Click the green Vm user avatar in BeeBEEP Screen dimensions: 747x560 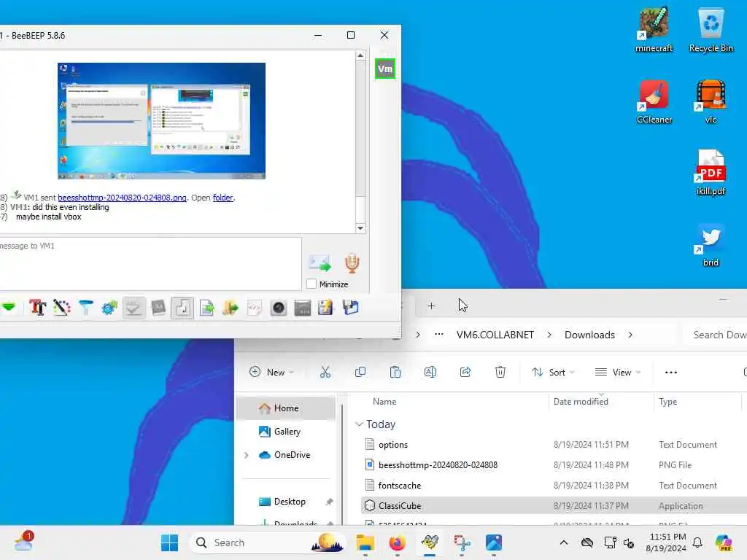tap(385, 69)
